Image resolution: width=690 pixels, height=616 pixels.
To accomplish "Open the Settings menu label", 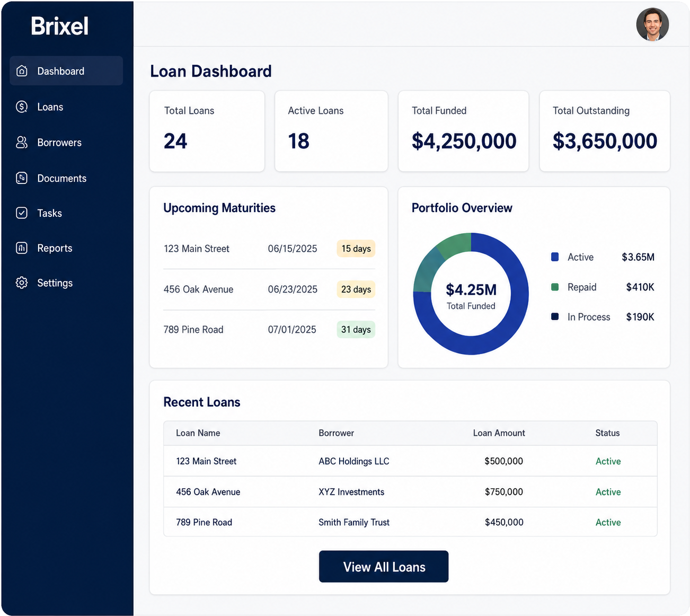I will [x=55, y=283].
